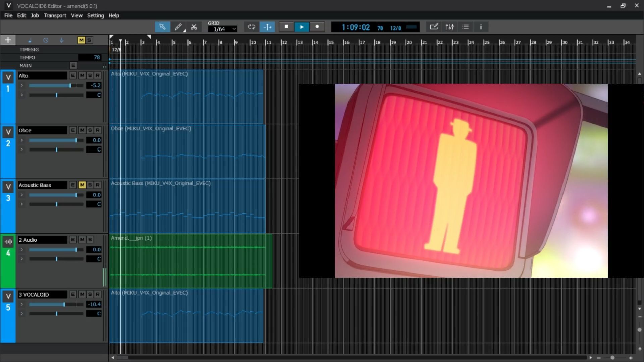
Task: Select the arrow pointer tool
Action: [162, 27]
